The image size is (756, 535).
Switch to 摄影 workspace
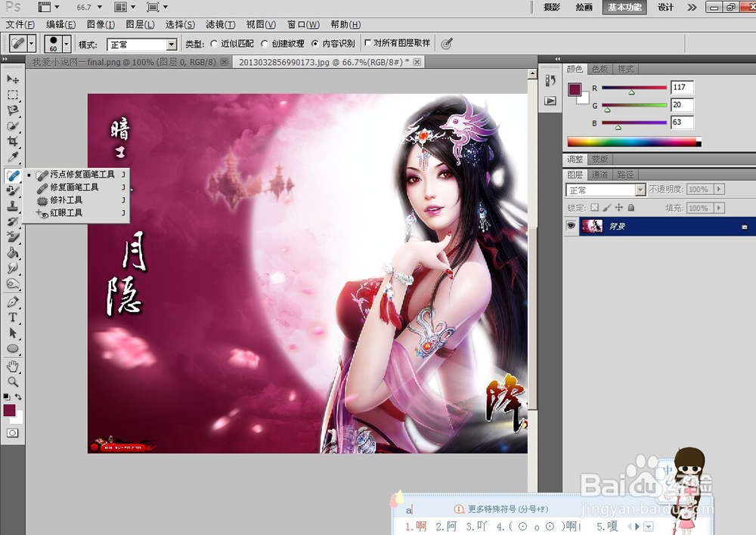pyautogui.click(x=552, y=8)
